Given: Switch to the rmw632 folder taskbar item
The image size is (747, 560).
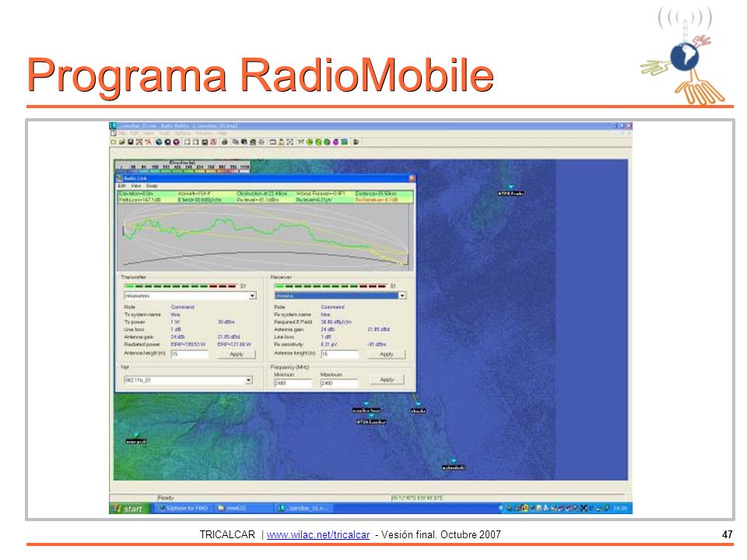Looking at the screenshot, I should (x=244, y=508).
